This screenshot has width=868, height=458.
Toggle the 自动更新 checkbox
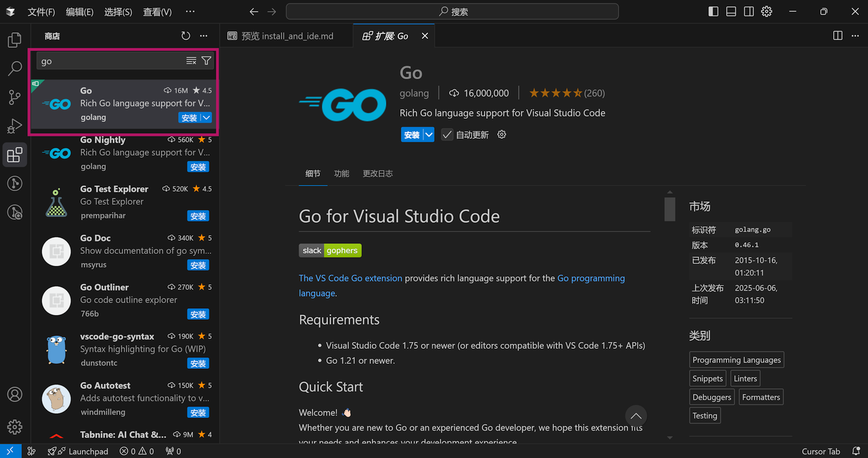click(447, 134)
